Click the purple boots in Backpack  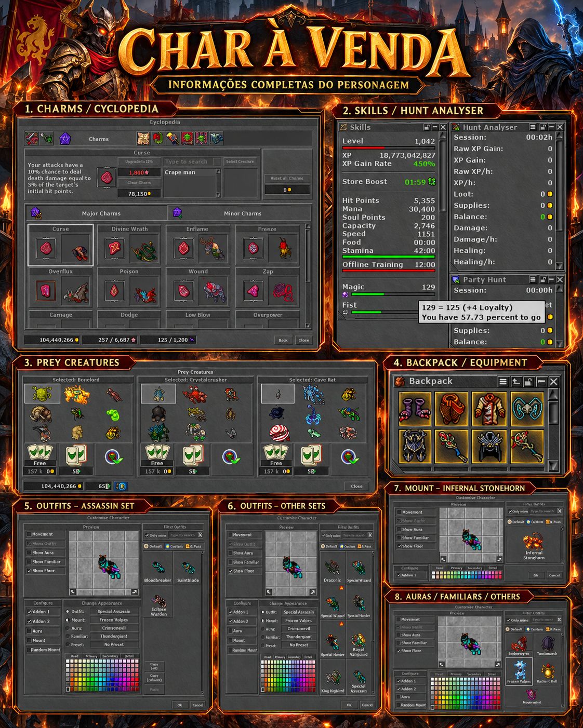415,409
